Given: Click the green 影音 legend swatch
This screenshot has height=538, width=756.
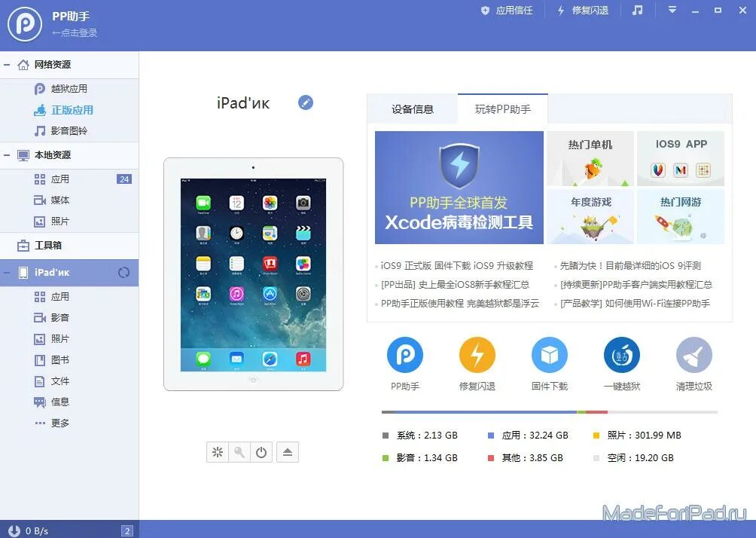Looking at the screenshot, I should point(386,458).
